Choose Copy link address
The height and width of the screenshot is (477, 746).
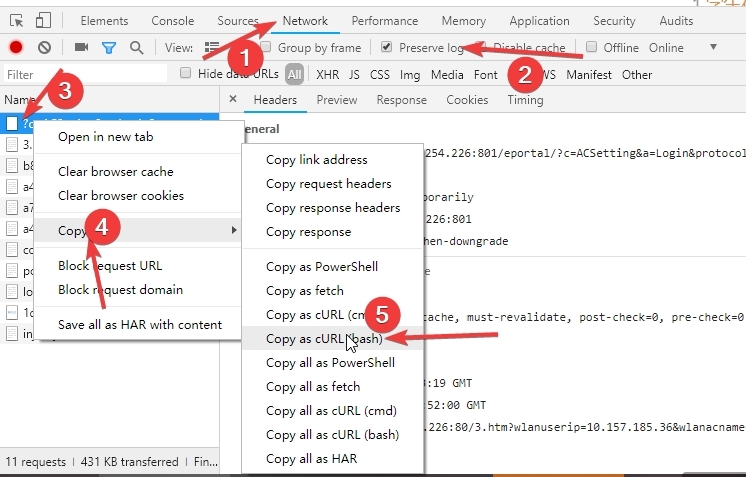(333, 160)
